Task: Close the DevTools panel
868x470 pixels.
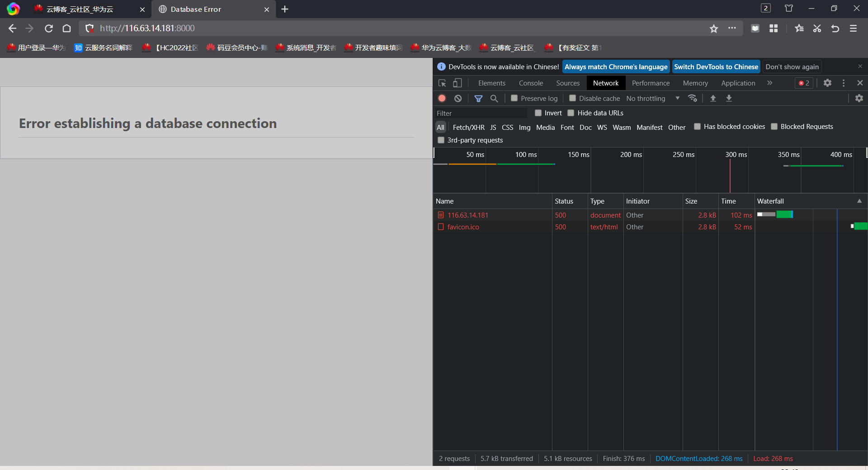Action: point(860,83)
